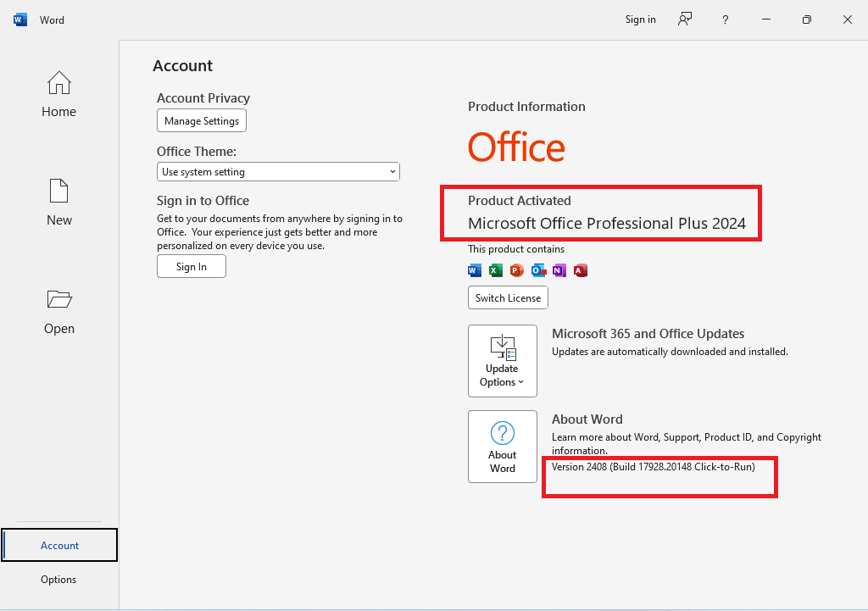Click the OneNote product icon
Screen dimensions: 868x611
[x=559, y=270]
